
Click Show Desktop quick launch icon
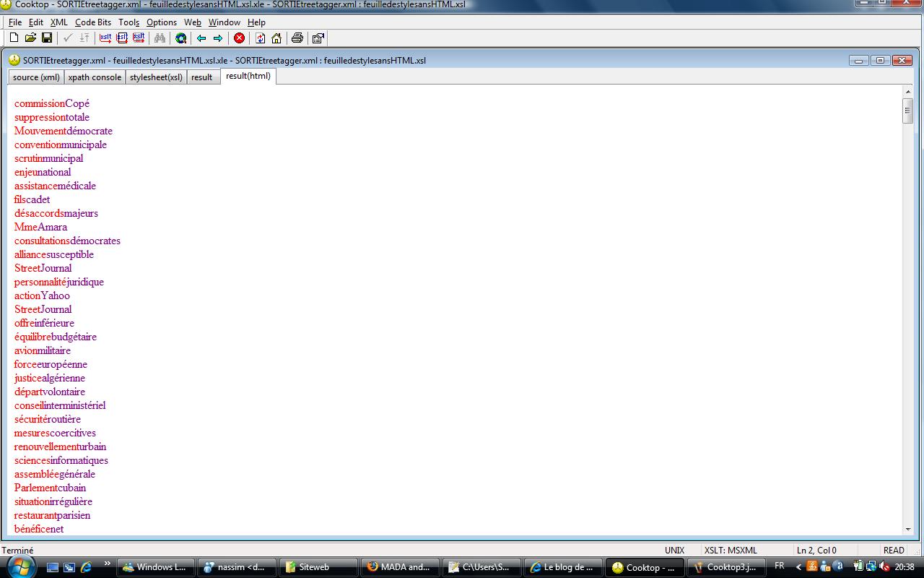click(x=53, y=567)
